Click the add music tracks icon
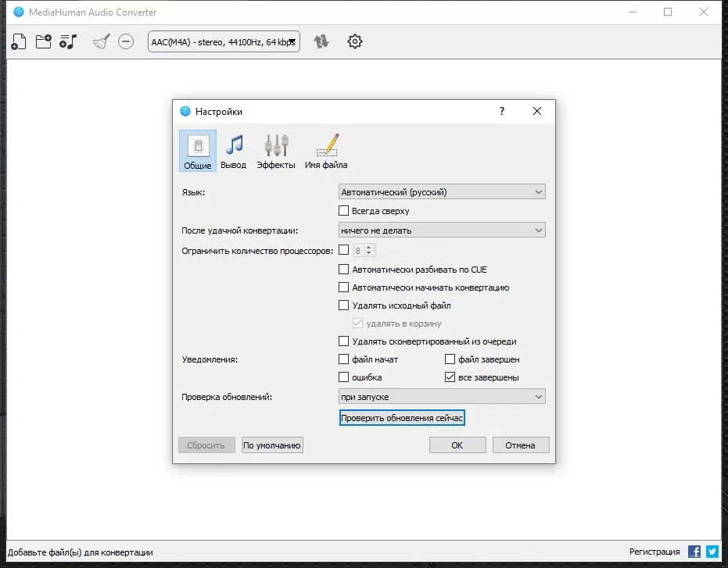Image resolution: width=728 pixels, height=568 pixels. (x=68, y=41)
